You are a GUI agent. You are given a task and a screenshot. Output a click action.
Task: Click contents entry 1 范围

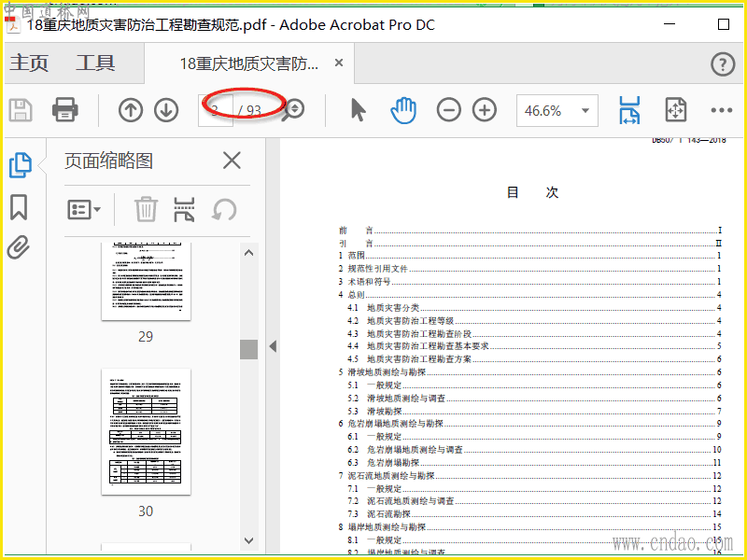click(x=529, y=256)
